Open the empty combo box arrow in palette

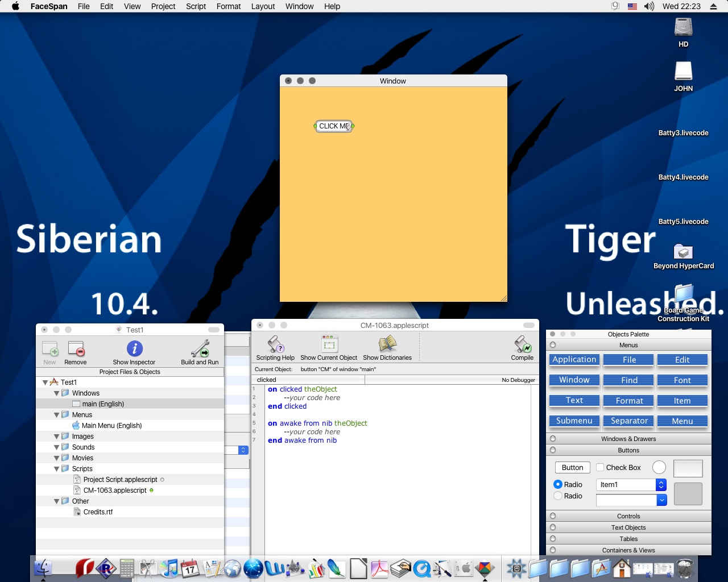point(661,500)
